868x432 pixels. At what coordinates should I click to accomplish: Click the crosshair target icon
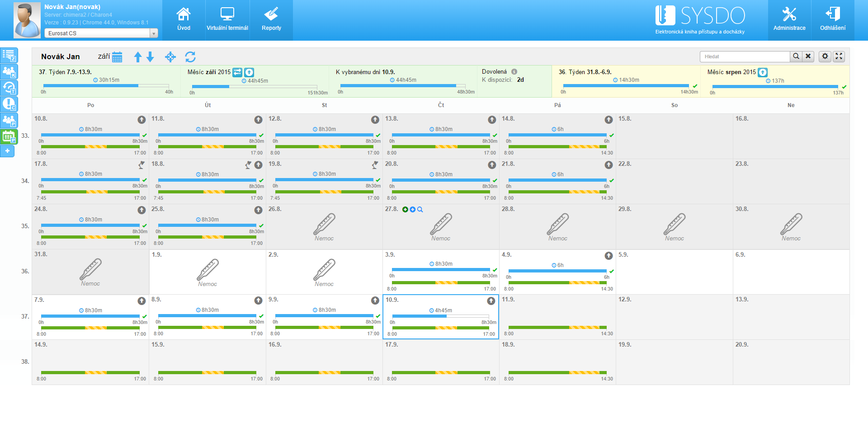click(x=170, y=57)
